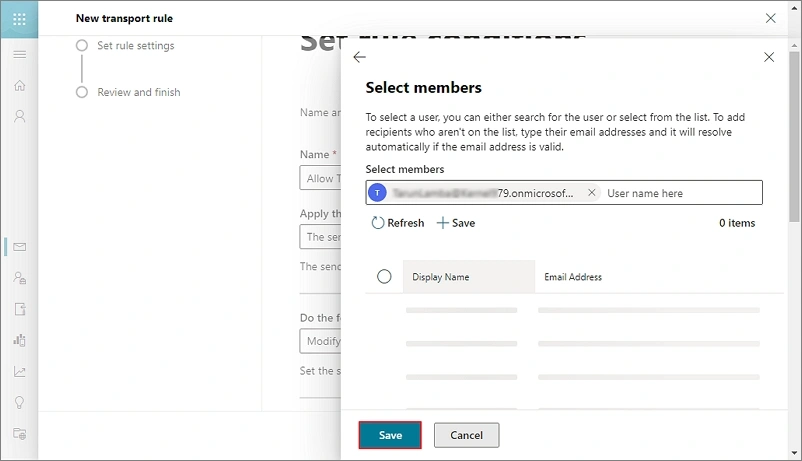The height and width of the screenshot is (461, 802).
Task: Open Migration icon in sidebar
Action: 19,309
